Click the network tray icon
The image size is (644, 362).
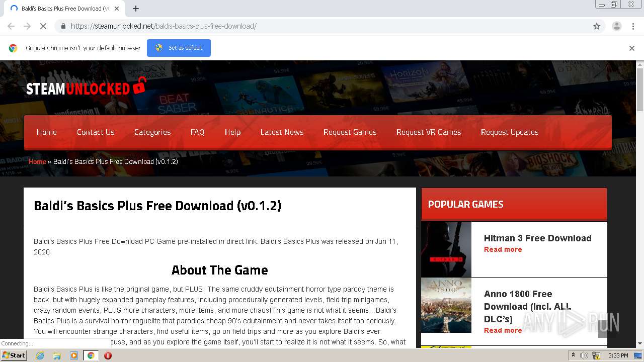coord(596,355)
